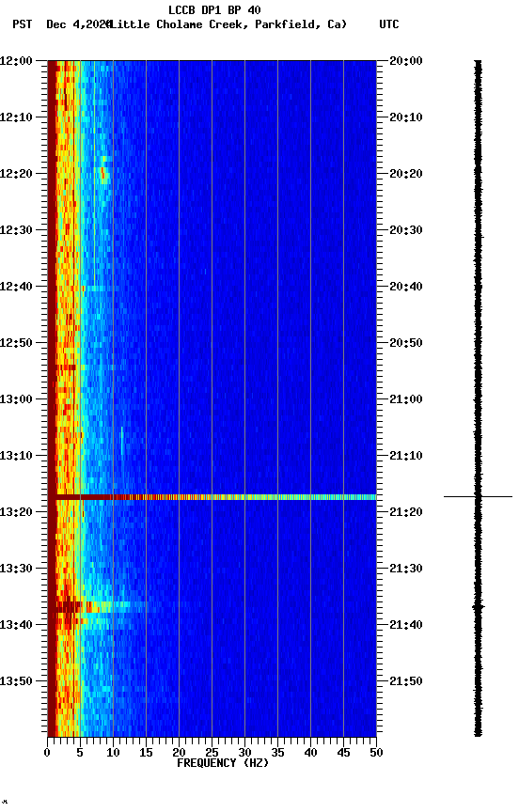Image resolution: width=519 pixels, height=812 pixels.
Task: Click the 40 Hz frequency axis label
Action: pyautogui.click(x=310, y=753)
